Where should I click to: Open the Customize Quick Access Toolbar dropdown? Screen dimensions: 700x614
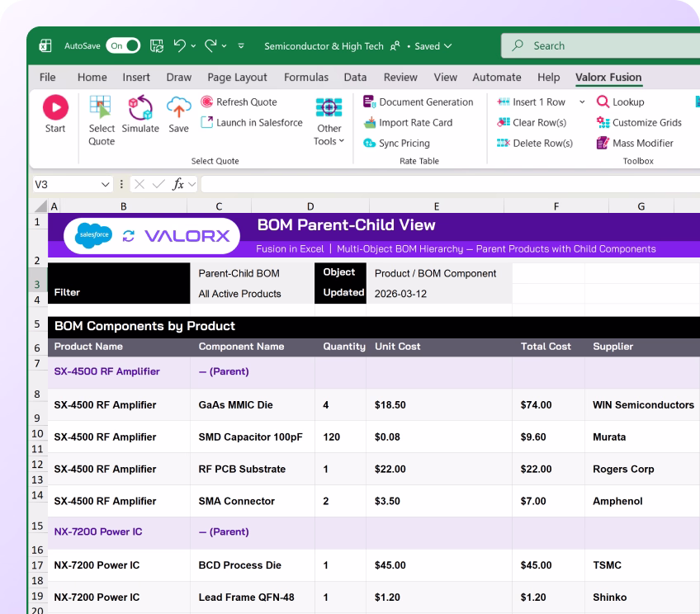pyautogui.click(x=241, y=46)
